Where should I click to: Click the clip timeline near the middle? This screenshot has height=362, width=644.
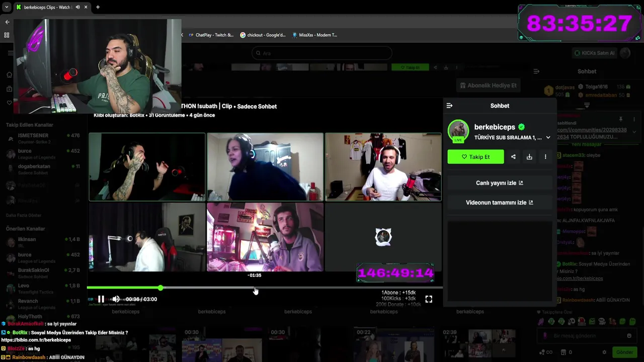pos(265,288)
